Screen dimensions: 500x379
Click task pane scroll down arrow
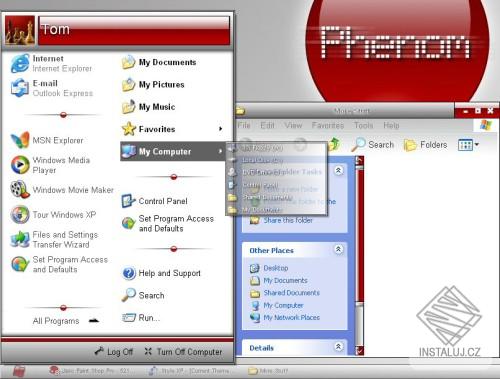point(359,351)
